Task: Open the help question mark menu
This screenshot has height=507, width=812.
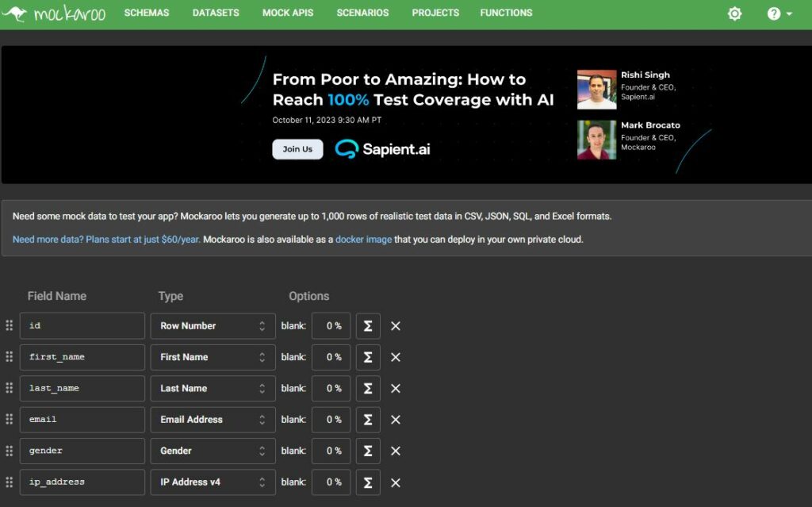Action: pyautogui.click(x=774, y=13)
